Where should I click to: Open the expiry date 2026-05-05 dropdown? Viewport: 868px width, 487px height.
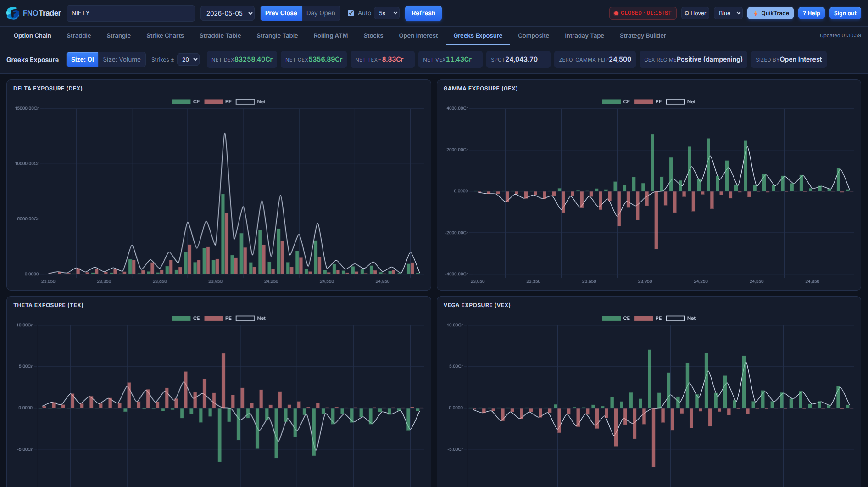[228, 13]
